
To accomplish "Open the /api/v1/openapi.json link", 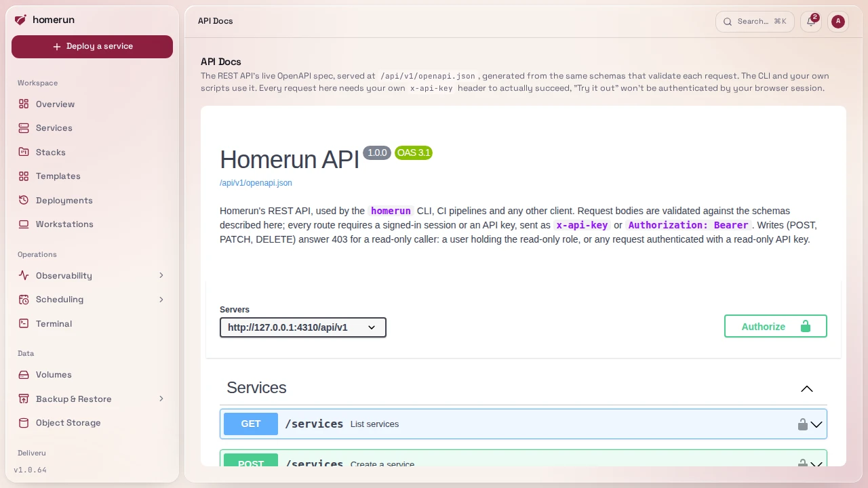I will coord(256,183).
